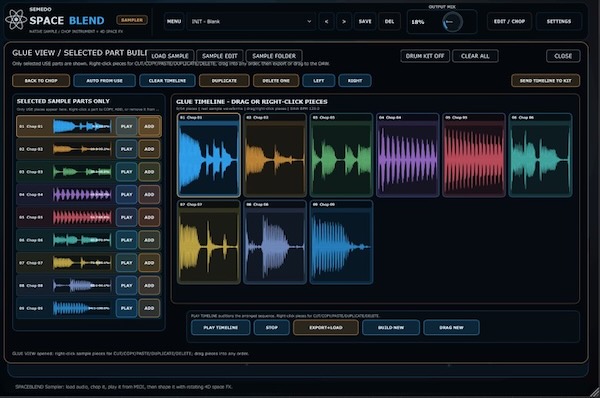Stop timeline playback
600x398 pixels.
point(272,328)
